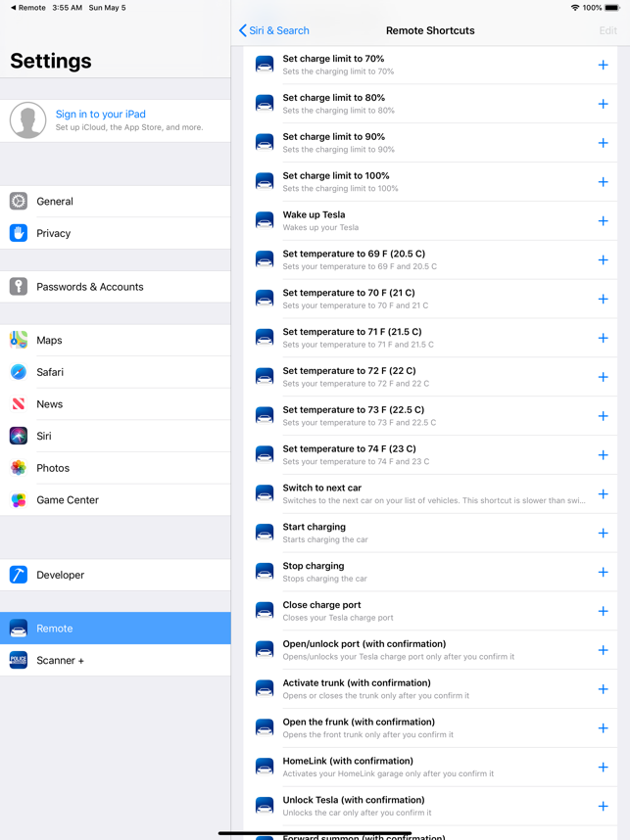Click car icon beside 'Wake up Tesla'

click(265, 220)
